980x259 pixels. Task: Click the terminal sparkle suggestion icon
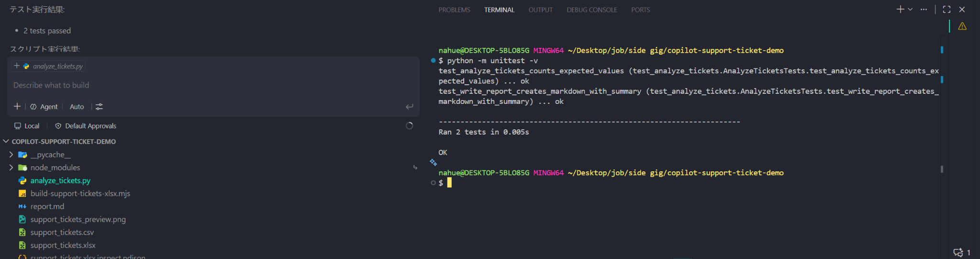pyautogui.click(x=433, y=162)
